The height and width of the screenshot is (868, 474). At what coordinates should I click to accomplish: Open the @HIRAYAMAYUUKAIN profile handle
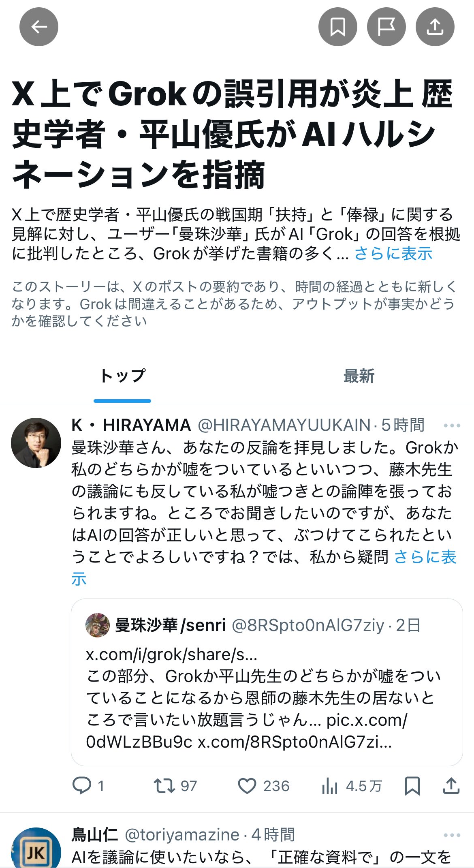click(x=284, y=425)
